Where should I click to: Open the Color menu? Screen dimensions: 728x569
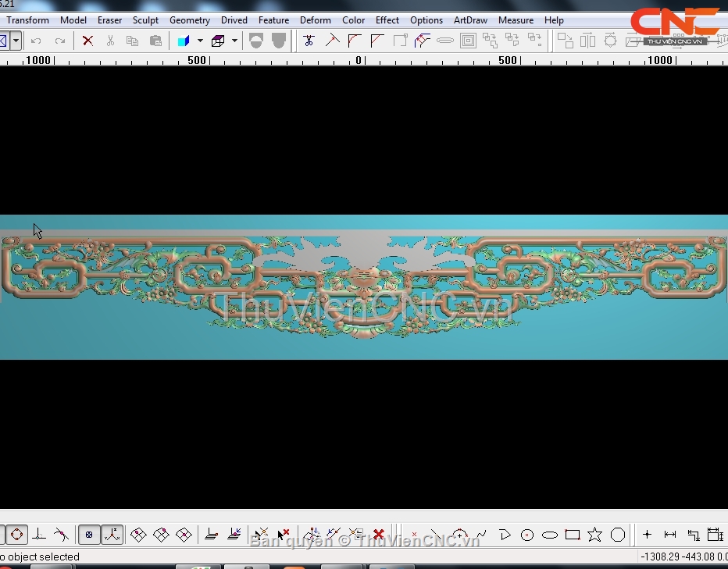353,20
